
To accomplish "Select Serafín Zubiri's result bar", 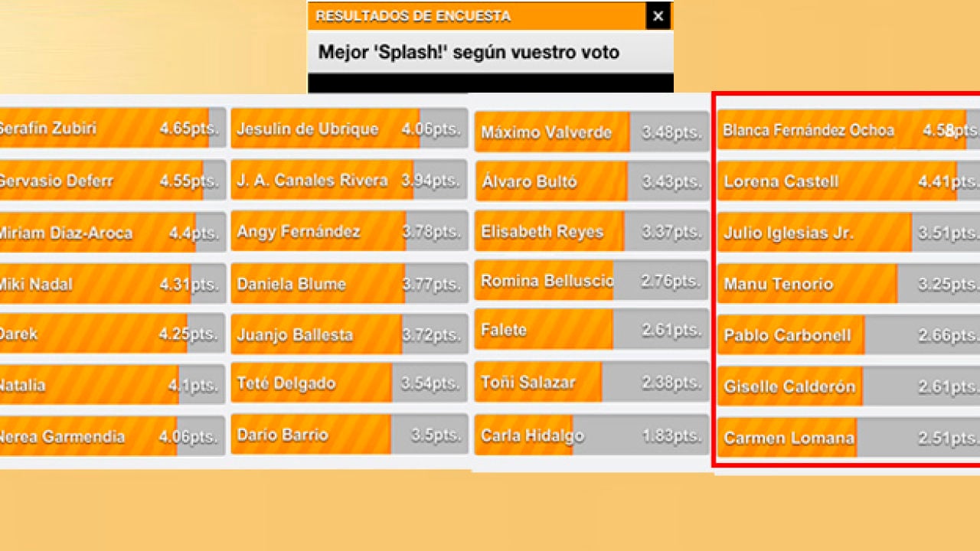I will coord(112,129).
